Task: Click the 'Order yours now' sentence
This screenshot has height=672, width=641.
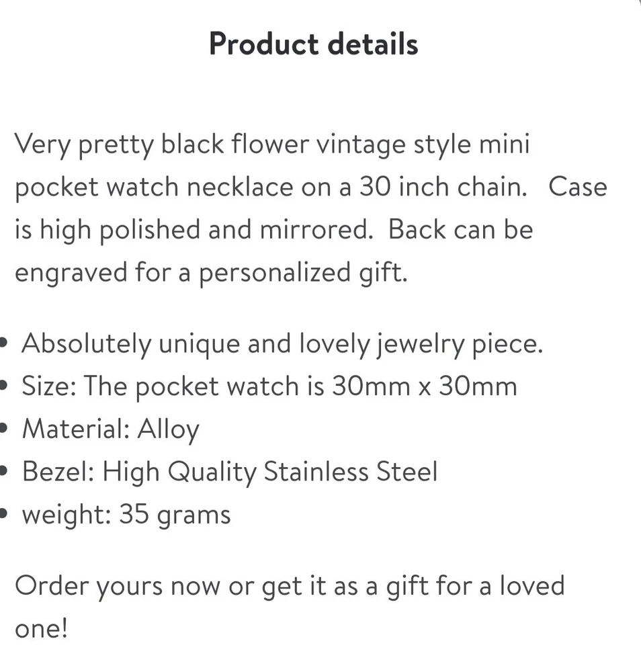Action: (289, 585)
